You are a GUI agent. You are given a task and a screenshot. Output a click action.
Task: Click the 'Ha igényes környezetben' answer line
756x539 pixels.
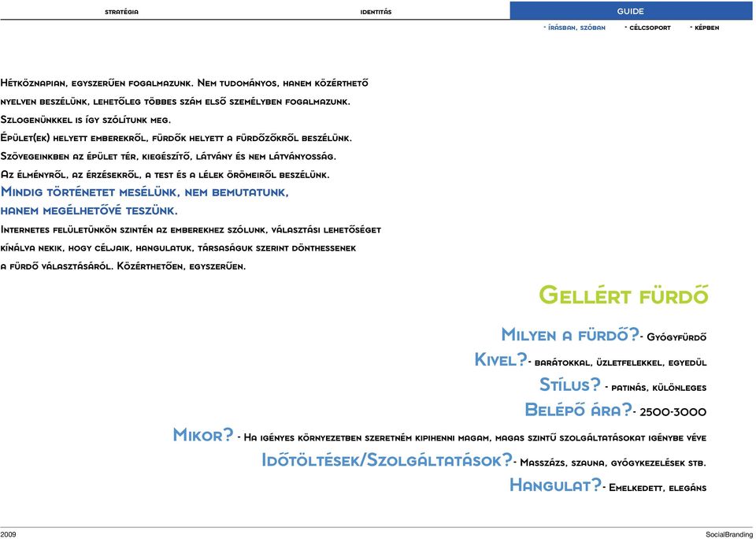point(475,438)
